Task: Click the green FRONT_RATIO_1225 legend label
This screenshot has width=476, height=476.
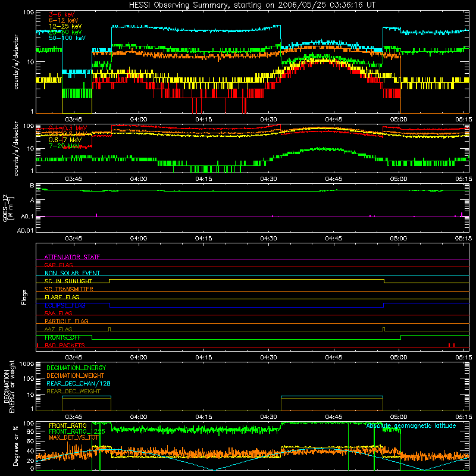Action: click(77, 431)
